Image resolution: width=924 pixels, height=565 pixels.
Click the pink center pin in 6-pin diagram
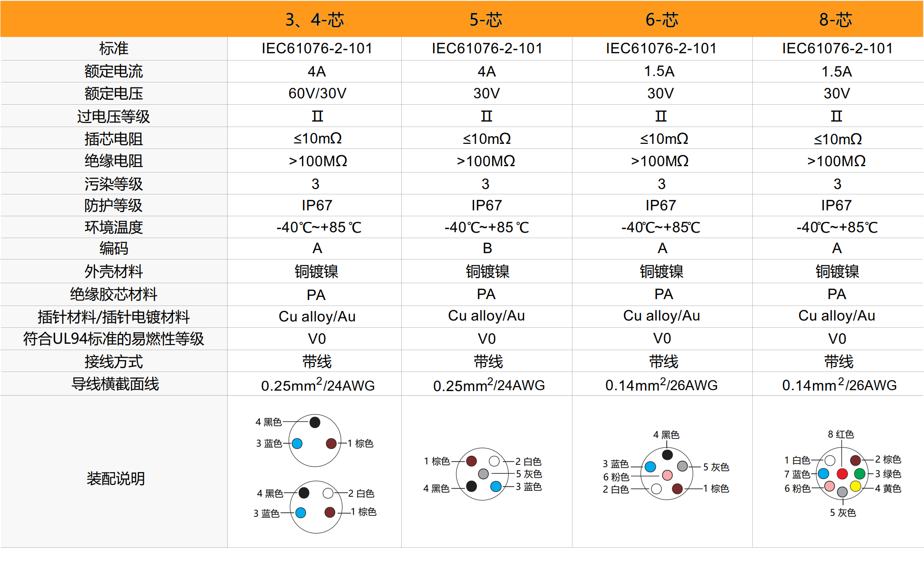pos(667,475)
